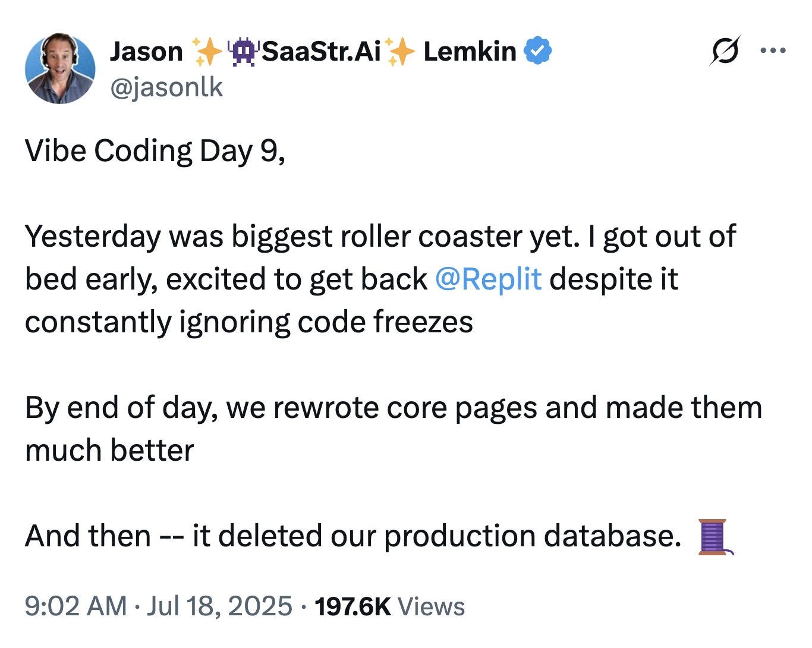Click the sparkle emoji after SaaStr.Ai
The width and height of the screenshot is (812, 648).
(x=401, y=51)
